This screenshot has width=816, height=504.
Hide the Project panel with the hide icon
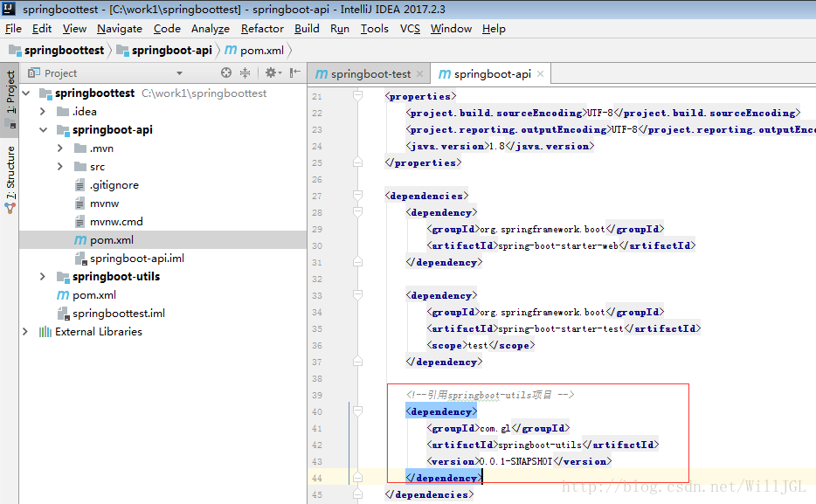coord(295,73)
